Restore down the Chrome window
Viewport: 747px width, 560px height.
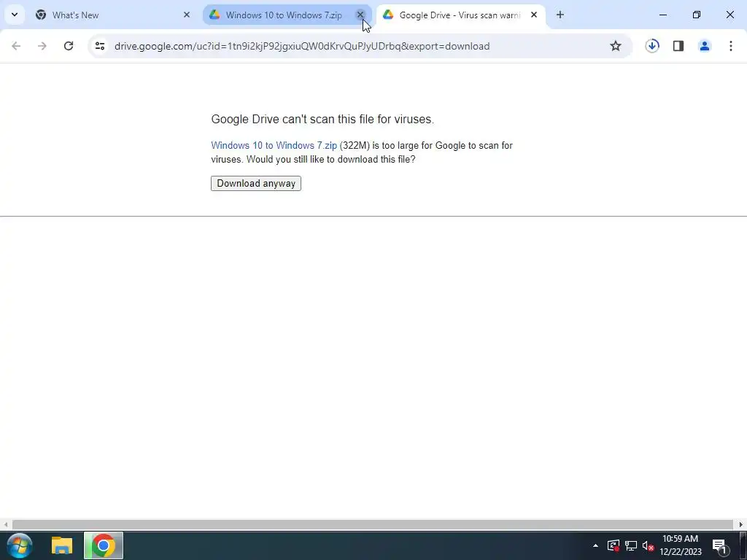(697, 15)
